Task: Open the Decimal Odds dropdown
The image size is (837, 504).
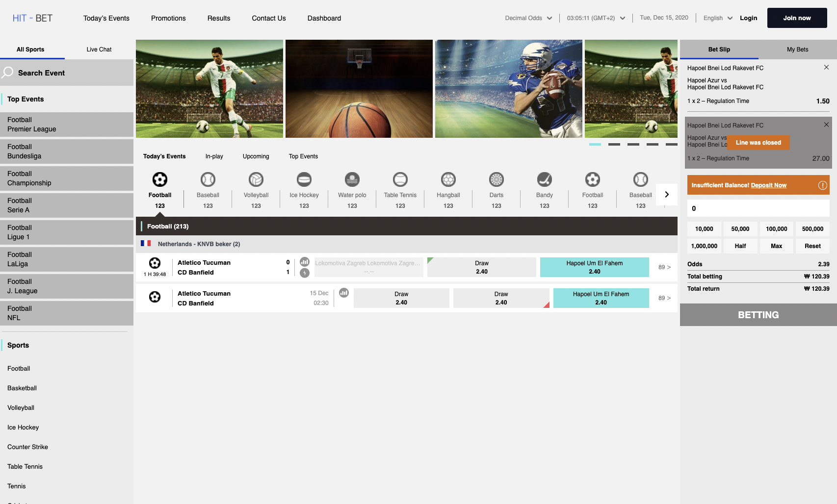Action: coord(528,18)
